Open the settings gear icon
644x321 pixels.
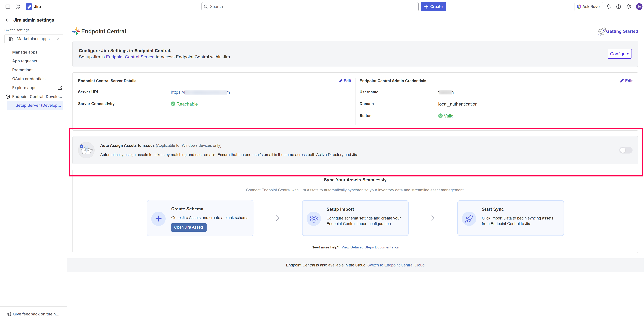coord(628,7)
